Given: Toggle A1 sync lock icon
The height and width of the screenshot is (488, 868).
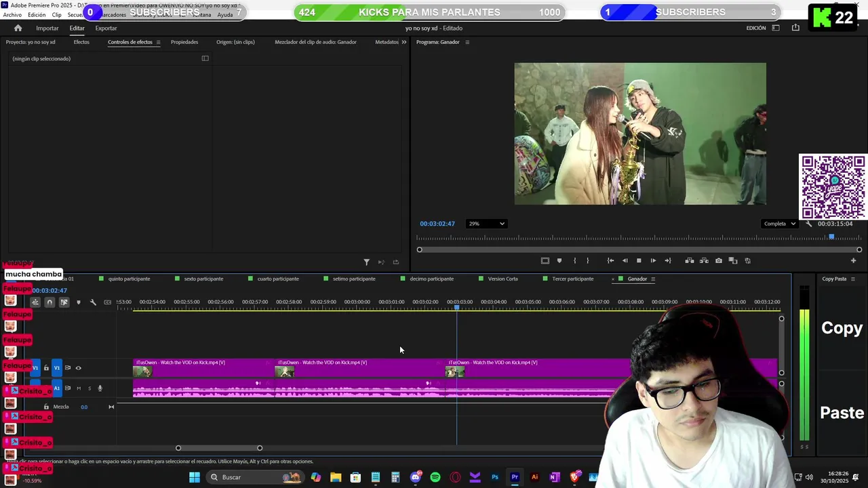Looking at the screenshot, I should coord(67,388).
